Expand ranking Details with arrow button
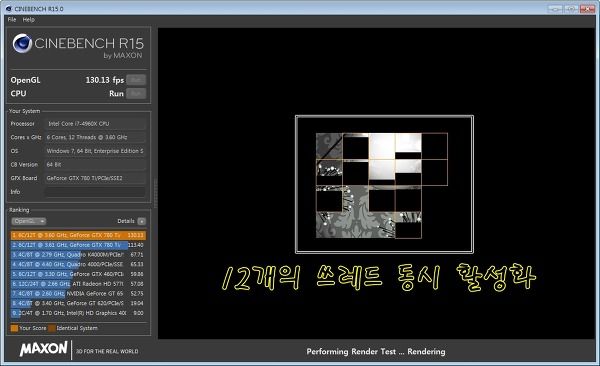The width and height of the screenshot is (600, 366). (x=142, y=221)
